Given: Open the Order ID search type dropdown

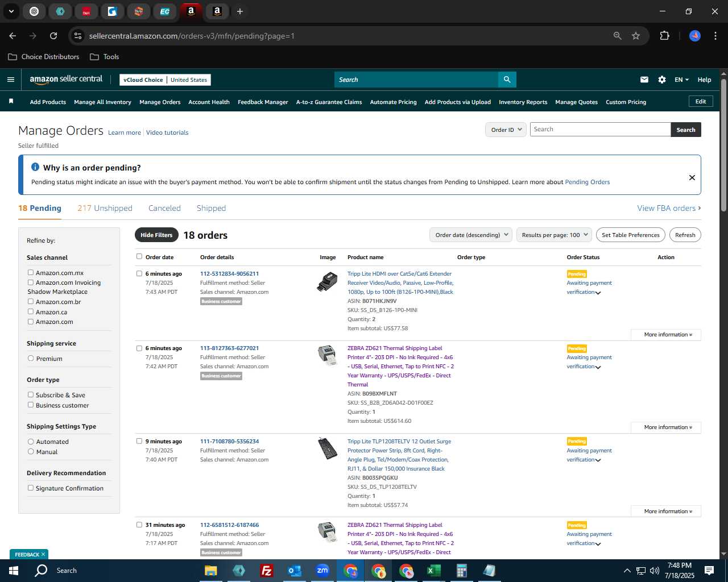Looking at the screenshot, I should pos(506,130).
